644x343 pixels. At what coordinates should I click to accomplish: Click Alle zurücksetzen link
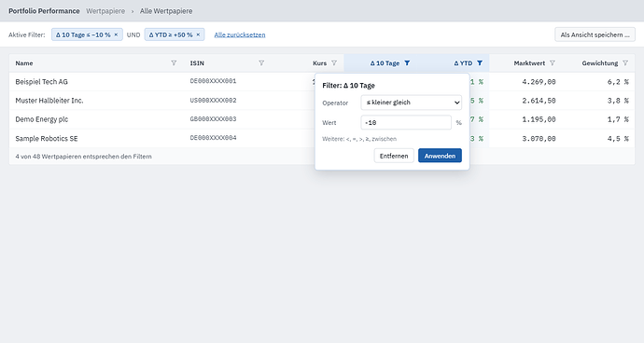click(x=240, y=34)
